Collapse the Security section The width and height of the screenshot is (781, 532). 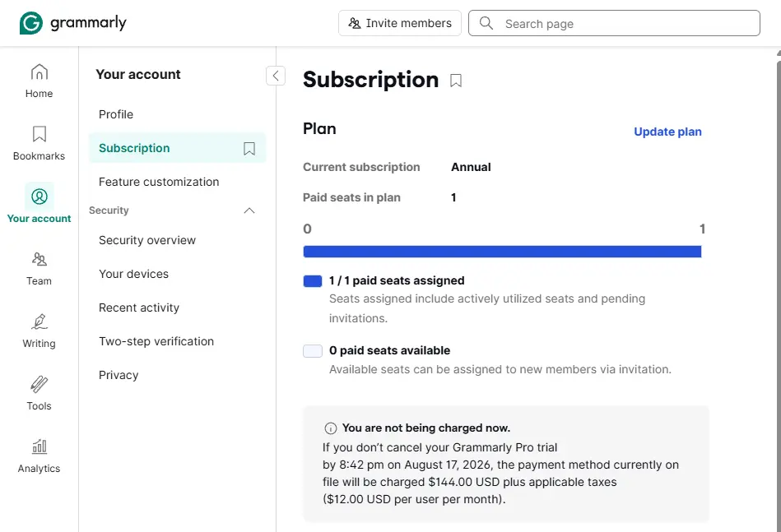249,210
